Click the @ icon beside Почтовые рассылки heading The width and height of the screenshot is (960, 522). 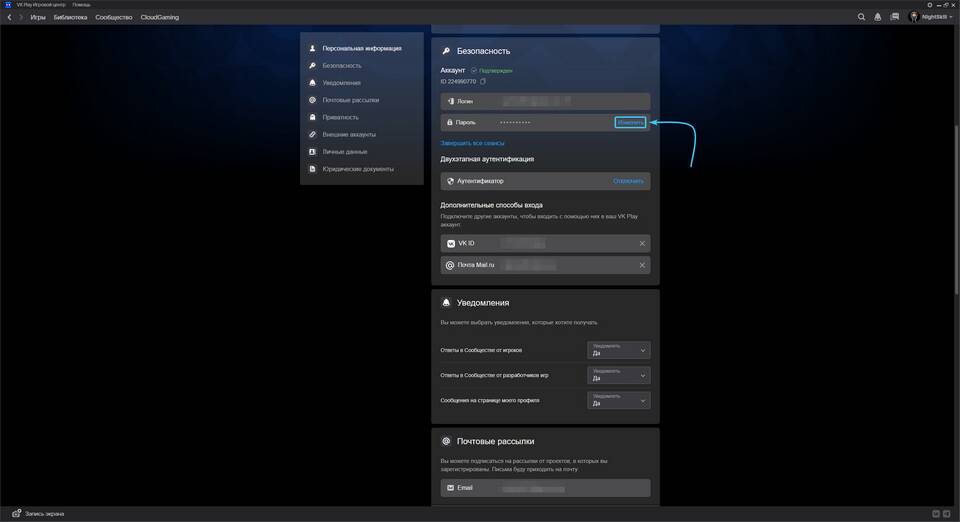point(446,441)
